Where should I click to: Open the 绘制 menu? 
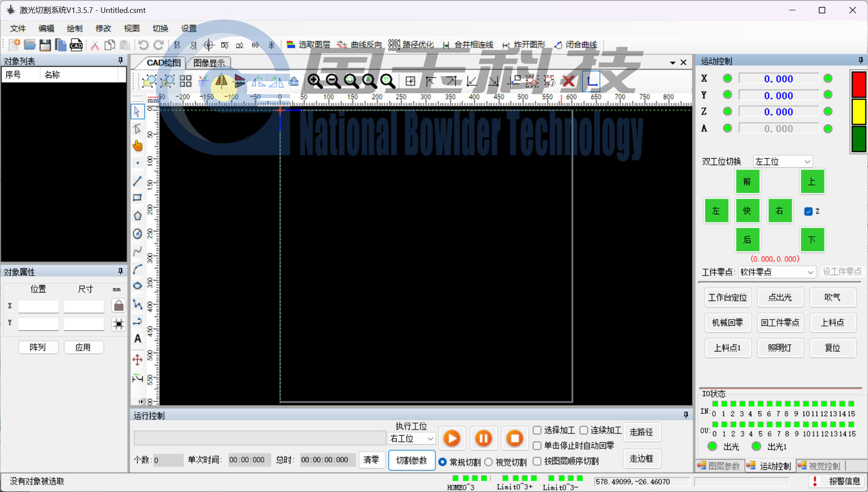pos(75,28)
